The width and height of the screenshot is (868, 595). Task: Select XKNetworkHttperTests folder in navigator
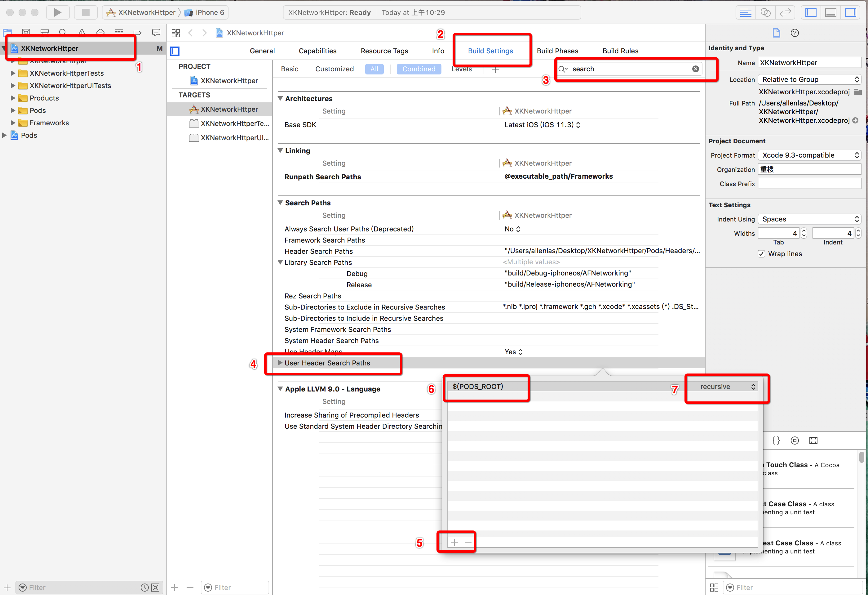point(66,73)
